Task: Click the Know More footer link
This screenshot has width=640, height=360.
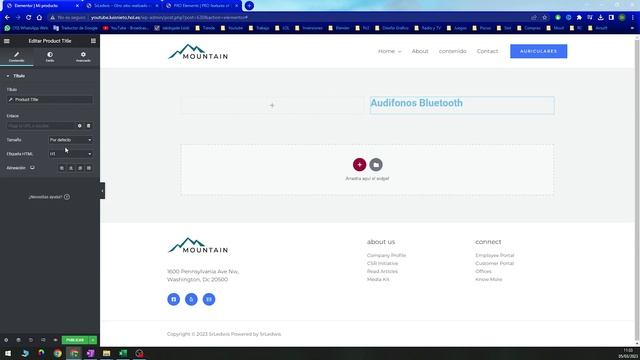Action: 489,279
